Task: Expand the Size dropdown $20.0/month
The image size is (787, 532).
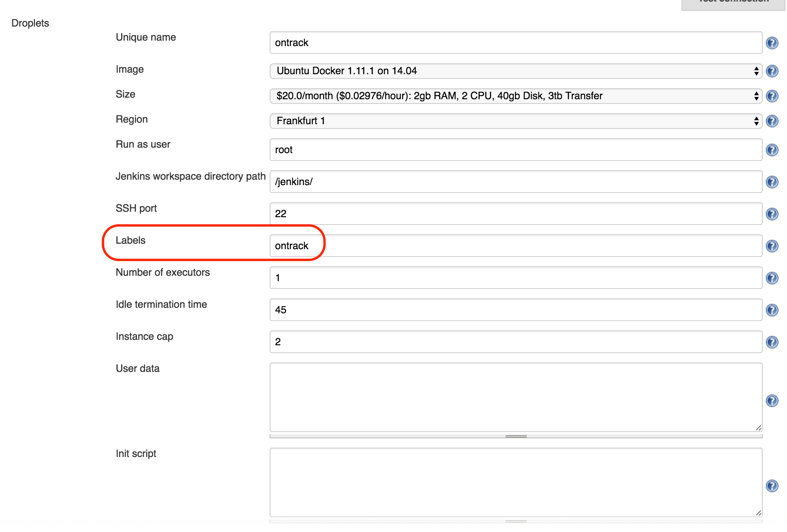Action: [x=515, y=96]
